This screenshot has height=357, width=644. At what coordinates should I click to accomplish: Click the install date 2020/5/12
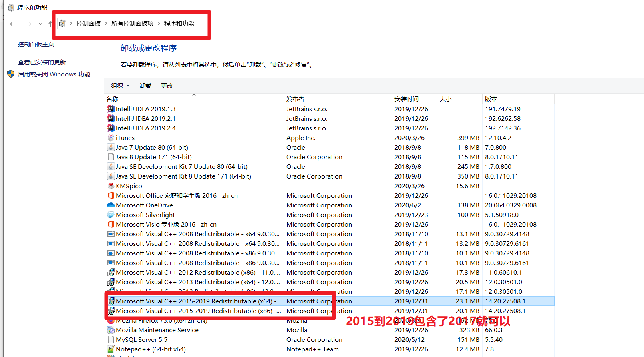click(x=409, y=339)
